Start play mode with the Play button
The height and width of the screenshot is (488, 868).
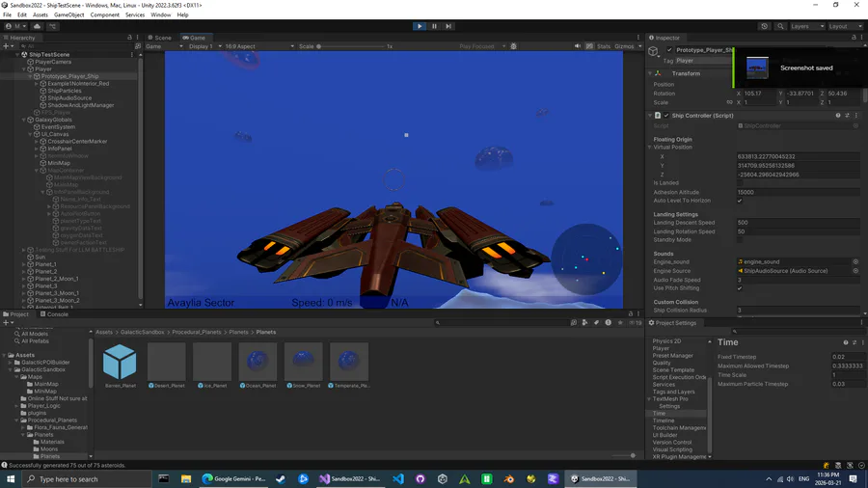tap(420, 26)
